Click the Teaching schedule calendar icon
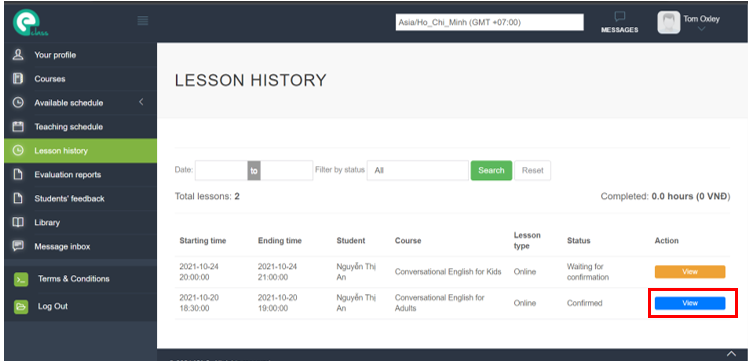The image size is (749, 362). [18, 127]
